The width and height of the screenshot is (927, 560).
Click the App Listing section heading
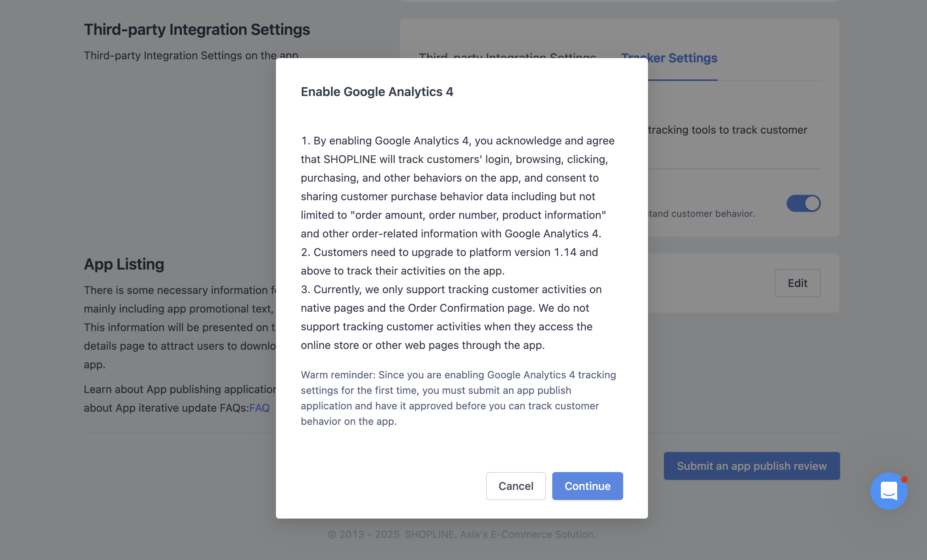point(124,264)
